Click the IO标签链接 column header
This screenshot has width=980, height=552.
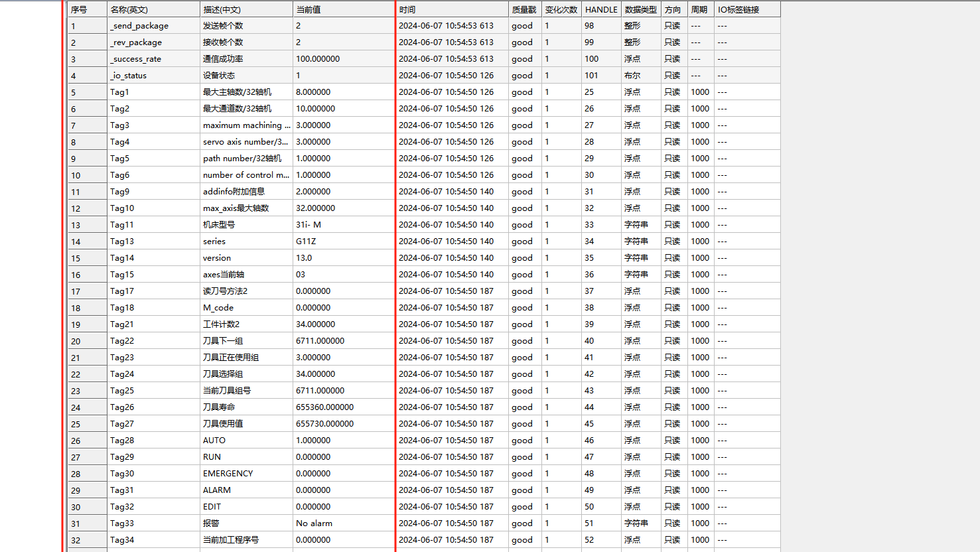click(x=747, y=9)
